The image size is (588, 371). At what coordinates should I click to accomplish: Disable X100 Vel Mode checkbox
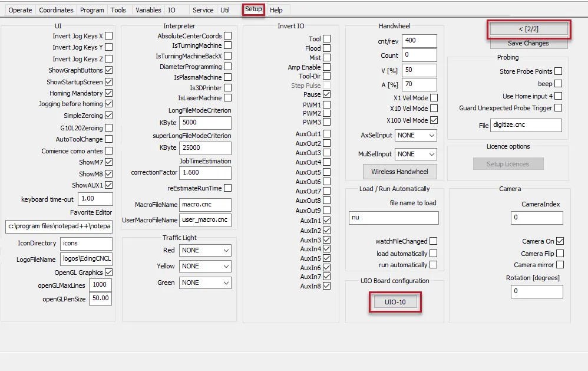pyautogui.click(x=434, y=120)
